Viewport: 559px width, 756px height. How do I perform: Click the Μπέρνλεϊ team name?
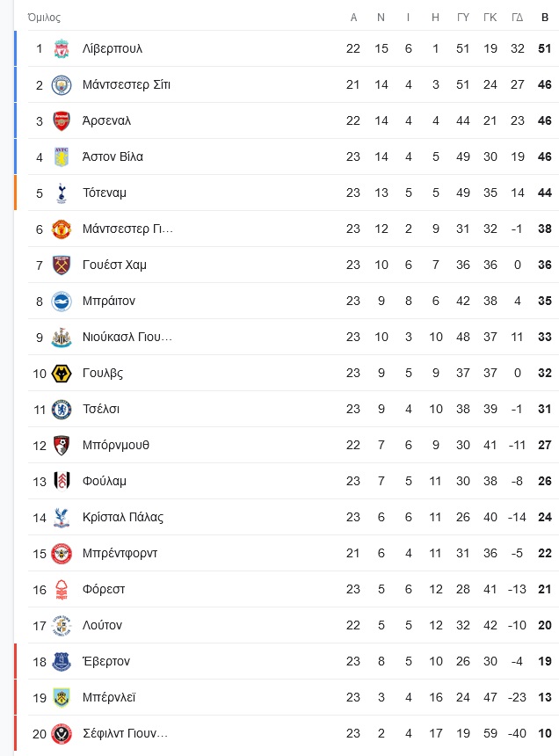pos(109,697)
